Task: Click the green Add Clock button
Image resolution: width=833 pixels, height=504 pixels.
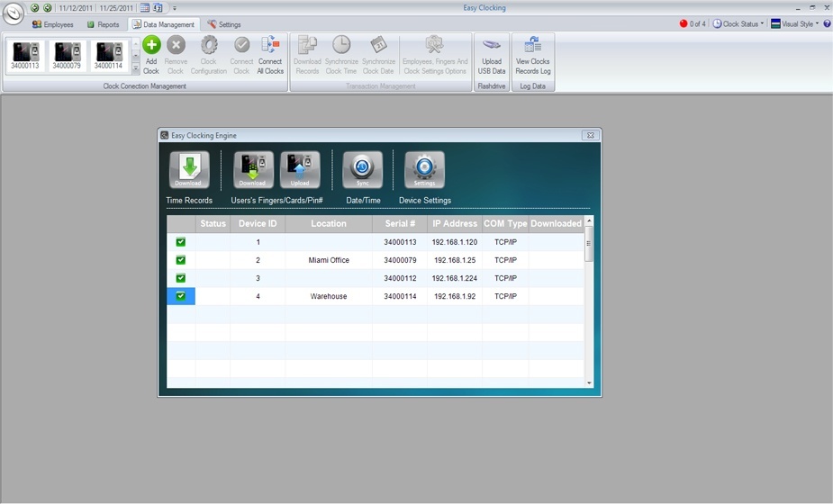Action: [x=151, y=55]
